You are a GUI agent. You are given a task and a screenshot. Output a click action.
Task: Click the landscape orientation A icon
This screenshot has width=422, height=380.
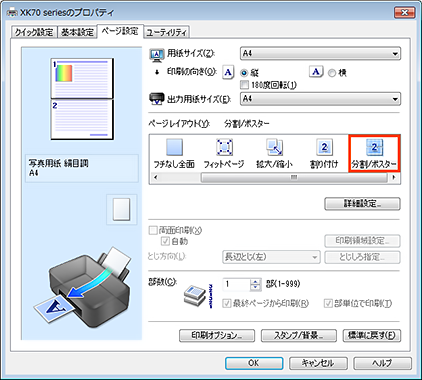click(x=316, y=72)
